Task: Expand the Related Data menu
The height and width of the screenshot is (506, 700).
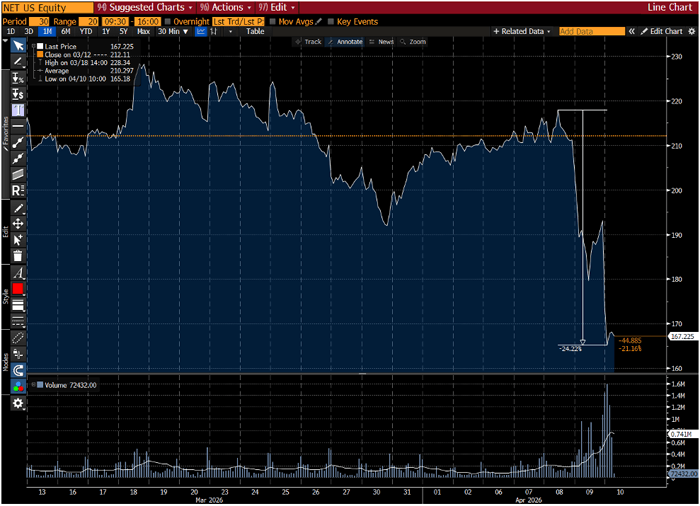Action: click(522, 31)
